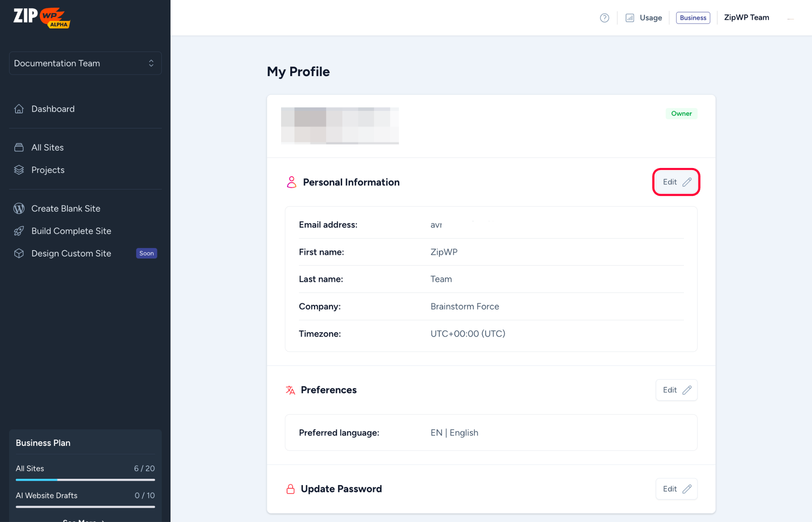Viewport: 812px width, 522px height.
Task: Select the Create Blank Site WordPress icon
Action: tap(19, 208)
